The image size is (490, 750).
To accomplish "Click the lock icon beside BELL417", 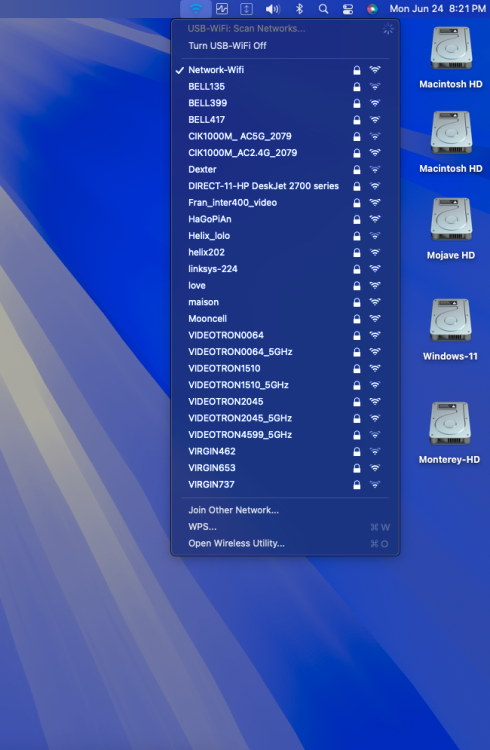I will coord(356,120).
